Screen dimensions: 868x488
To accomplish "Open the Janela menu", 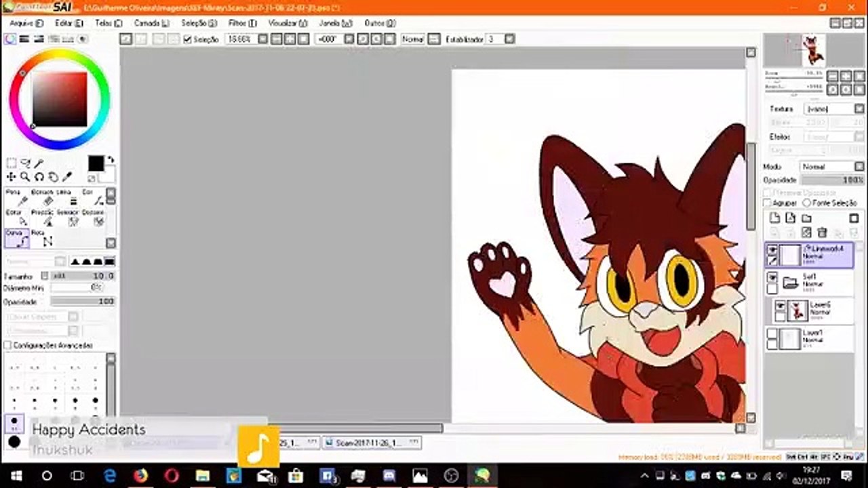I will coord(335,23).
